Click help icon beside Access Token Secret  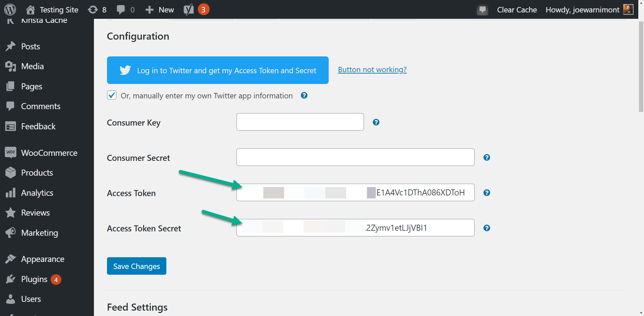click(x=487, y=228)
